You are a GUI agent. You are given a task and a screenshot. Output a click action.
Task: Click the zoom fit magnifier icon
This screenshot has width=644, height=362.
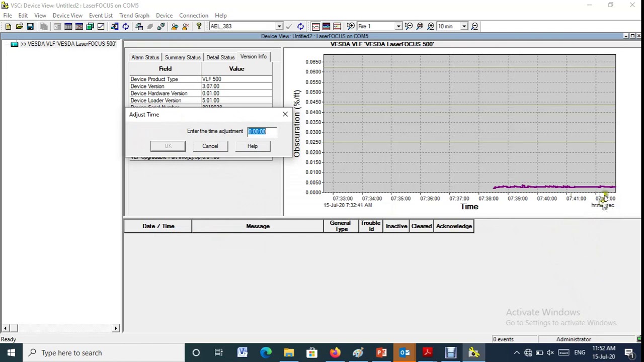coord(420,26)
